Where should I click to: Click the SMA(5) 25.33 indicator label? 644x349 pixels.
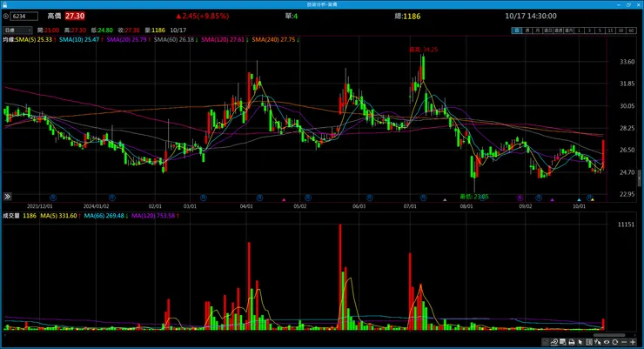(34, 40)
